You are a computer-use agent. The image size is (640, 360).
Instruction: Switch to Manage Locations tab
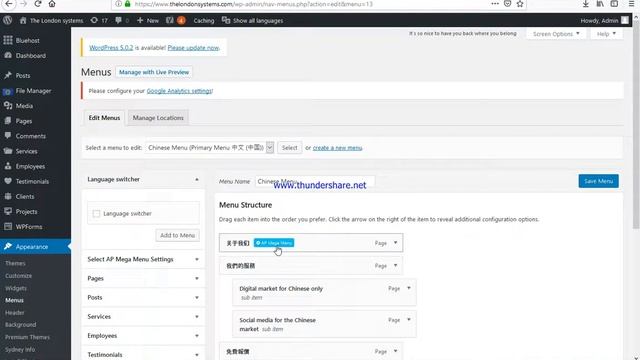point(158,118)
